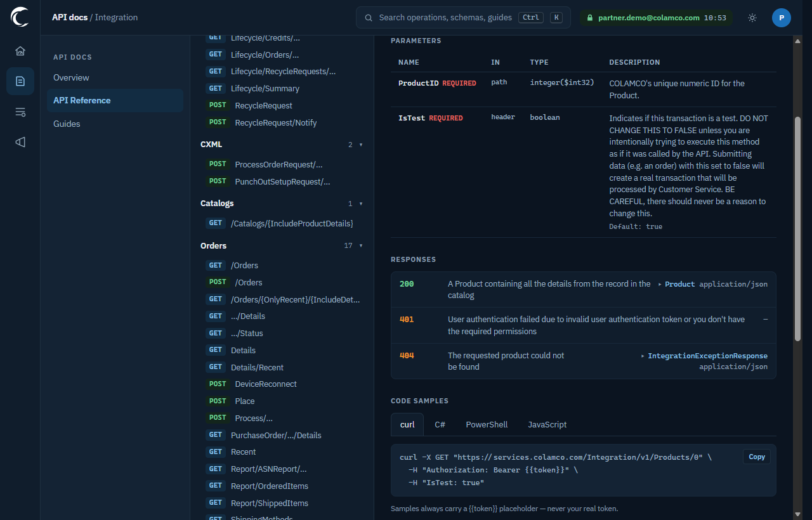Switch to the C# code sample tab
This screenshot has width=812, height=520.
click(440, 424)
